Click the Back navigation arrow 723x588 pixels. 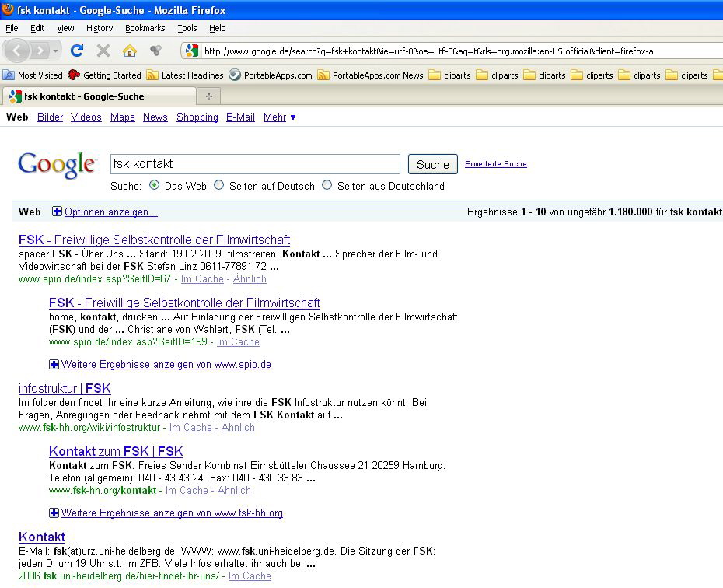18,51
